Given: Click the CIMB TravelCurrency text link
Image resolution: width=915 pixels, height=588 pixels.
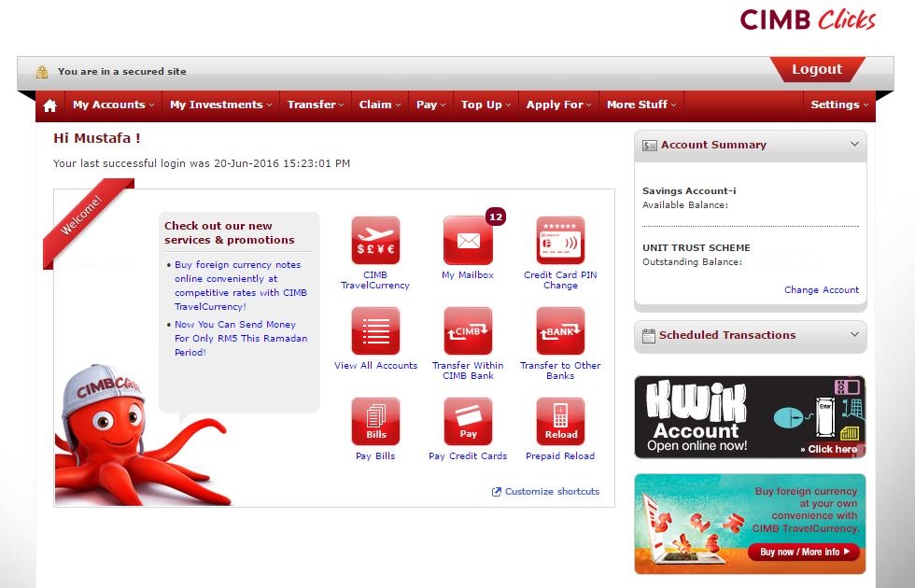Looking at the screenshot, I should coord(375,280).
